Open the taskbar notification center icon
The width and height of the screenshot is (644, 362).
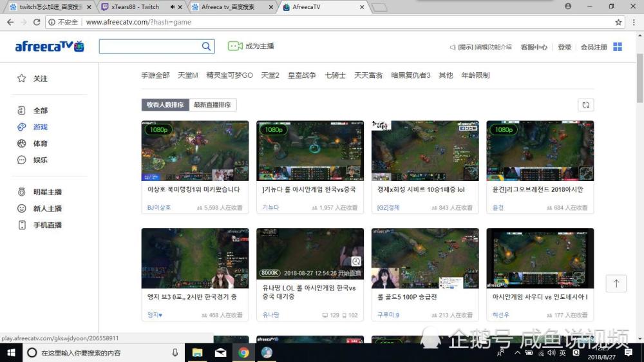(x=628, y=353)
